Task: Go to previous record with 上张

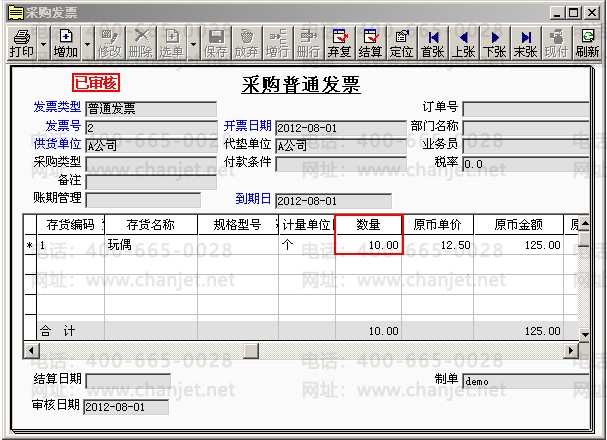Action: (463, 43)
